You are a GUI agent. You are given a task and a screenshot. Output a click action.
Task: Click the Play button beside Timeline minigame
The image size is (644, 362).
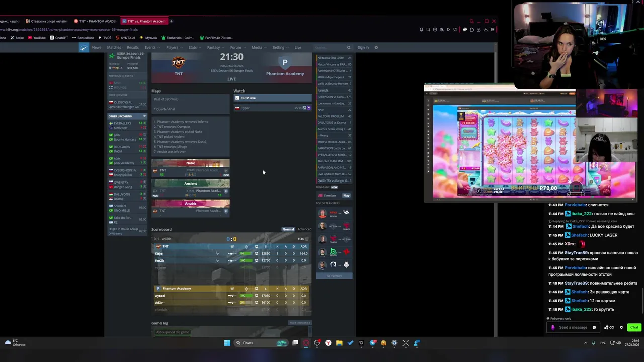point(346,195)
